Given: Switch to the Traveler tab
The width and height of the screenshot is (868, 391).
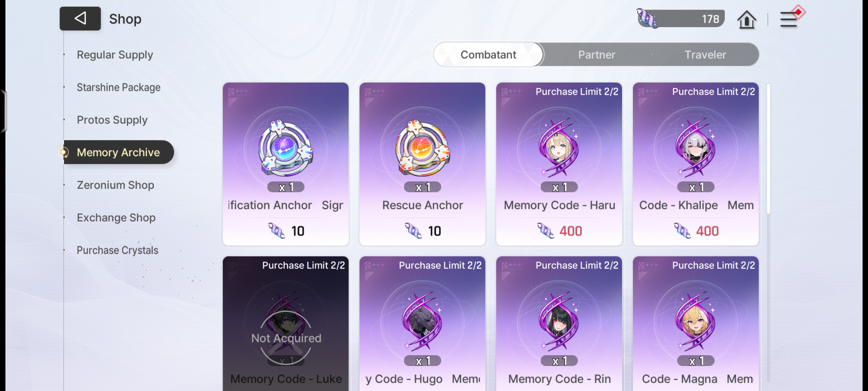Looking at the screenshot, I should pos(705,55).
